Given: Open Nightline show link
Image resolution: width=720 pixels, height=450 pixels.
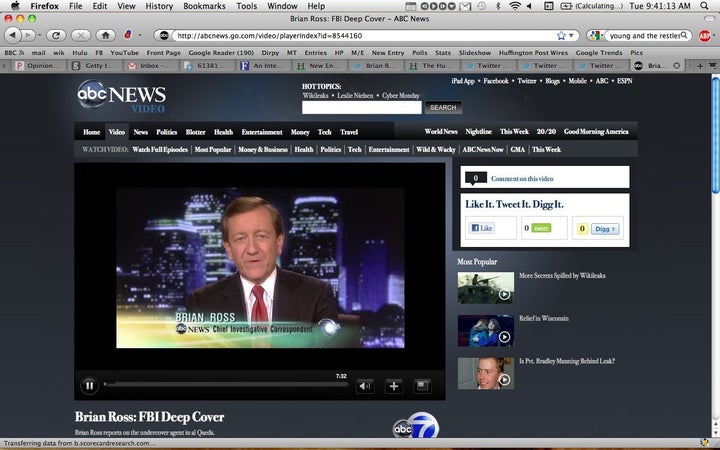Looking at the screenshot, I should pyautogui.click(x=478, y=131).
